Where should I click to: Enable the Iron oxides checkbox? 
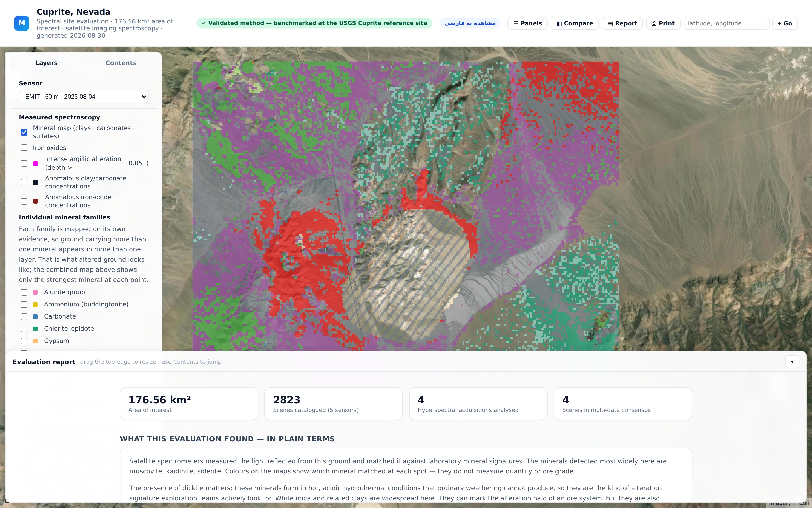pos(24,148)
